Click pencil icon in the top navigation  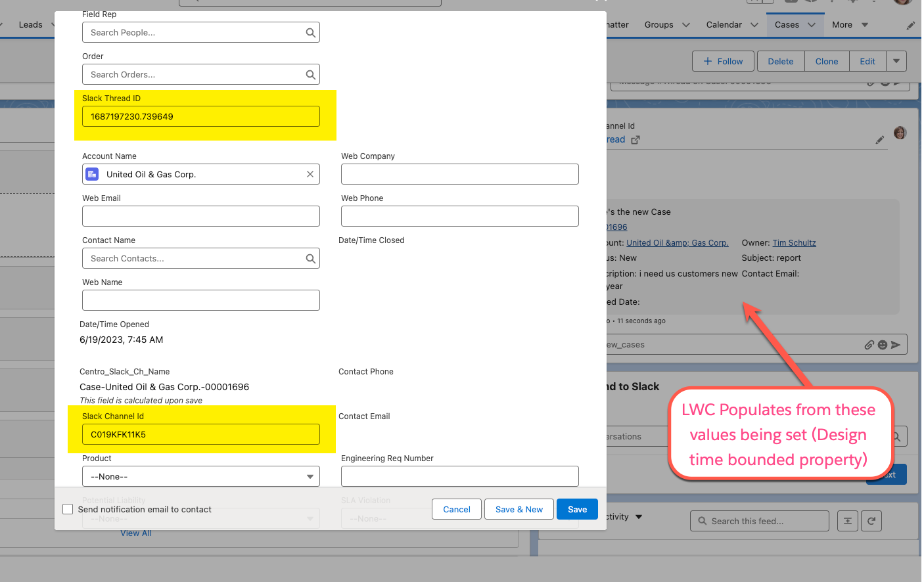click(910, 26)
